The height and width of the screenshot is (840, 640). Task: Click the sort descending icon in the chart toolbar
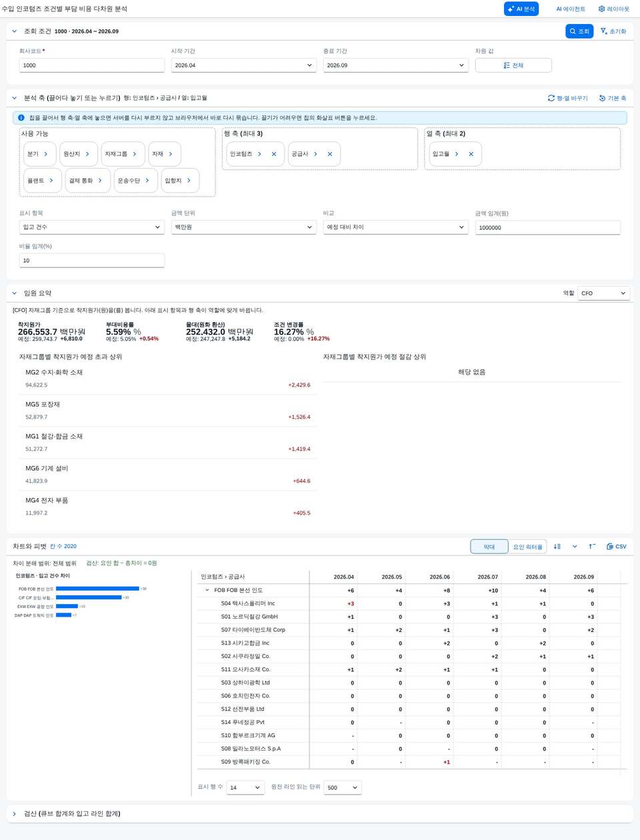pos(557,547)
